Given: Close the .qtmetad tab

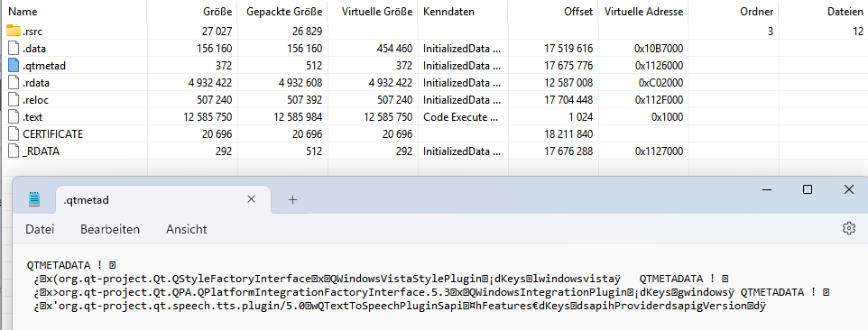Looking at the screenshot, I should [251, 199].
